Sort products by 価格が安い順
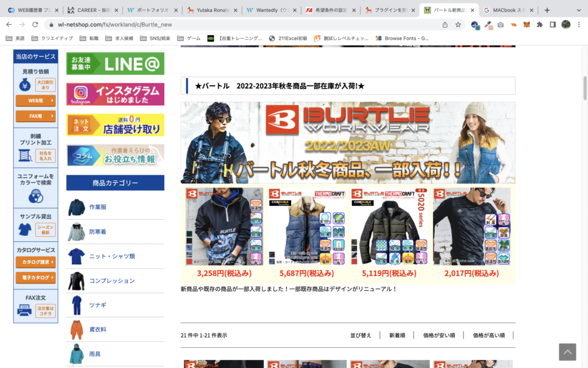 [439, 335]
